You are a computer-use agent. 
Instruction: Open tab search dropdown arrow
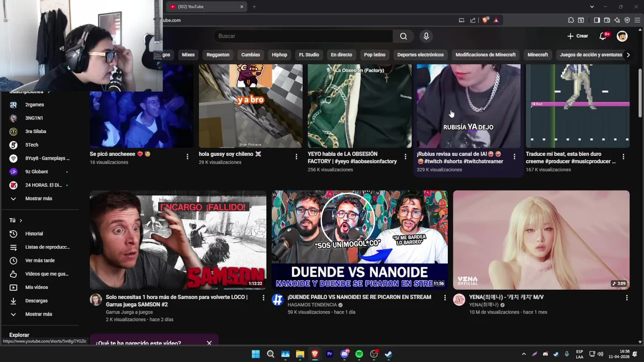tap(592, 7)
